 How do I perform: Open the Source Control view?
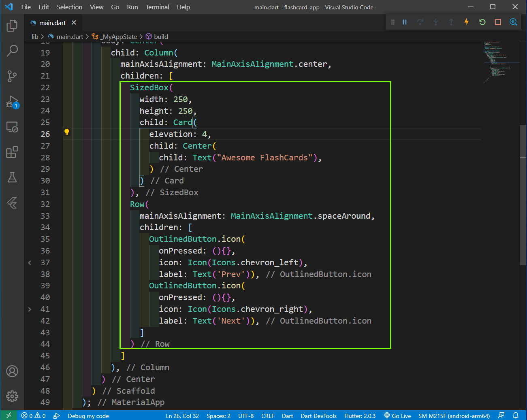(12, 76)
